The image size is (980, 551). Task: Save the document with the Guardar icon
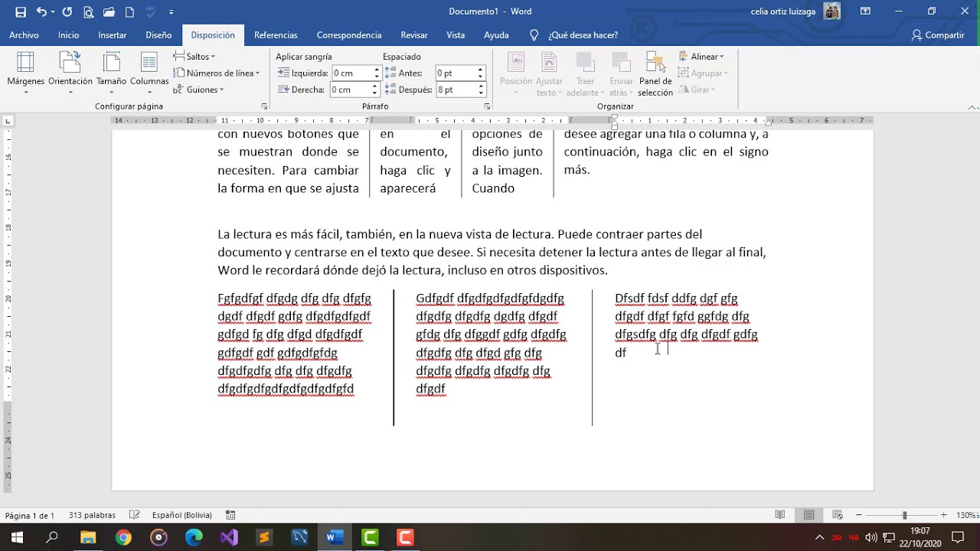tap(21, 11)
